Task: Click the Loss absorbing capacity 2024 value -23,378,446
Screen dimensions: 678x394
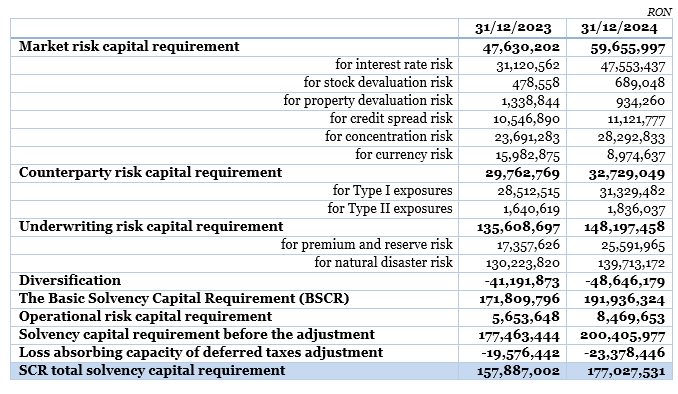Action: coord(624,353)
